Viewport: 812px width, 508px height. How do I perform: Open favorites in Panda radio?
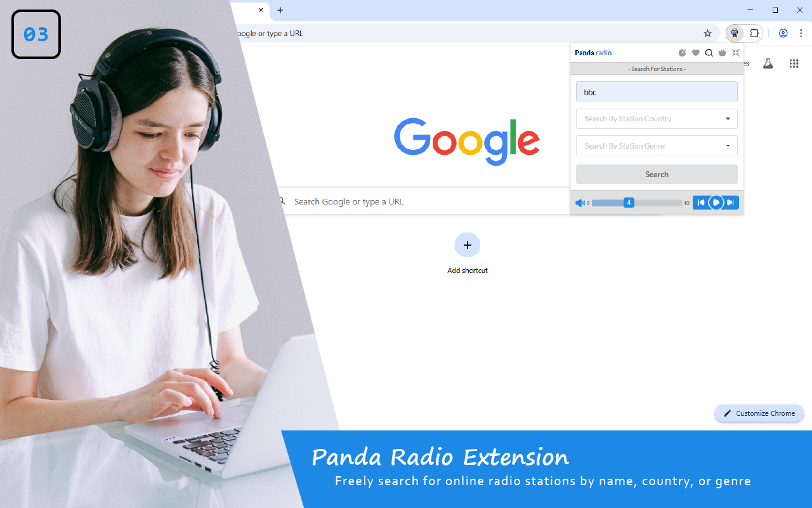coord(695,53)
